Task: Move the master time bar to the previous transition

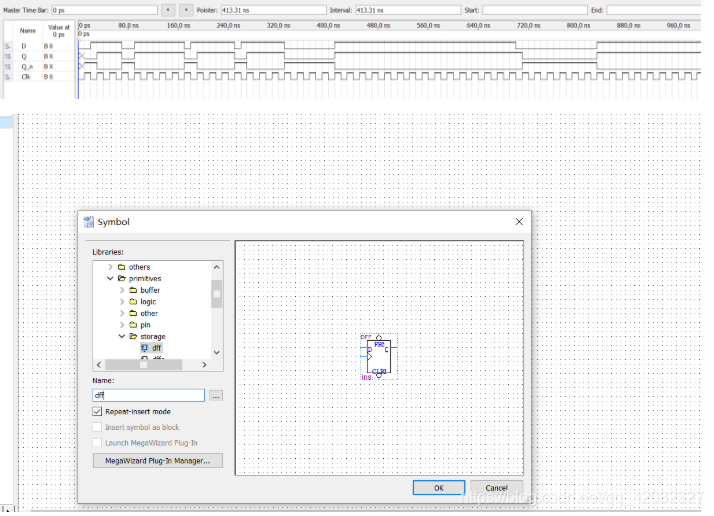Action: pyautogui.click(x=168, y=10)
